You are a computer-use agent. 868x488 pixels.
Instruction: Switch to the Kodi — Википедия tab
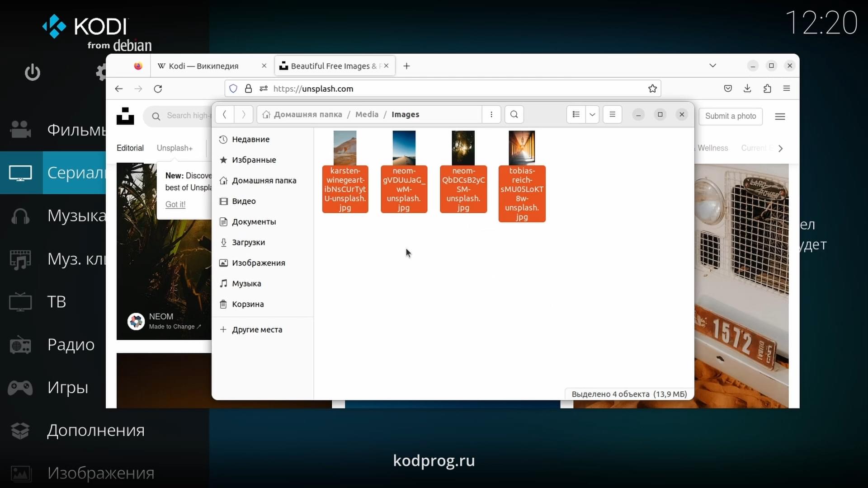point(204,66)
